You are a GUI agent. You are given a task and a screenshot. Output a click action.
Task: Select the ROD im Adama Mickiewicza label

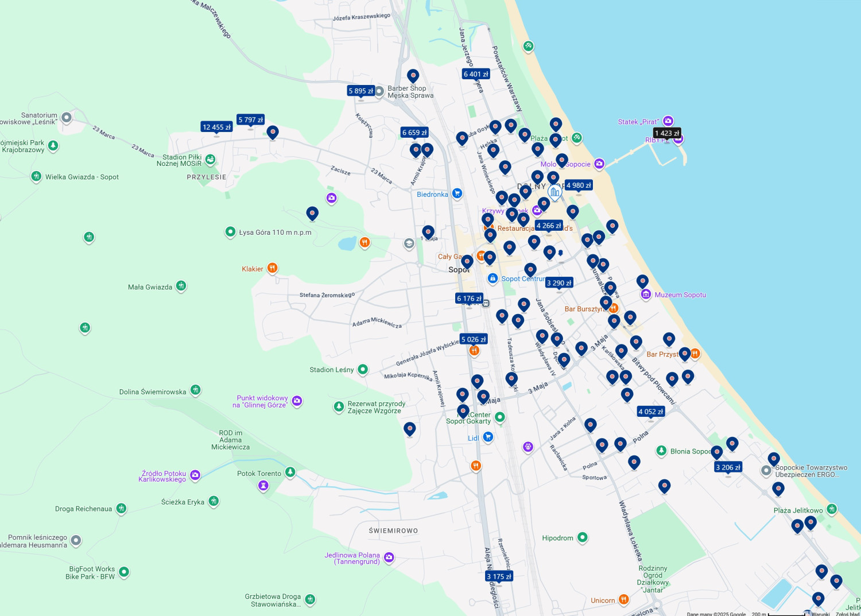click(x=230, y=440)
